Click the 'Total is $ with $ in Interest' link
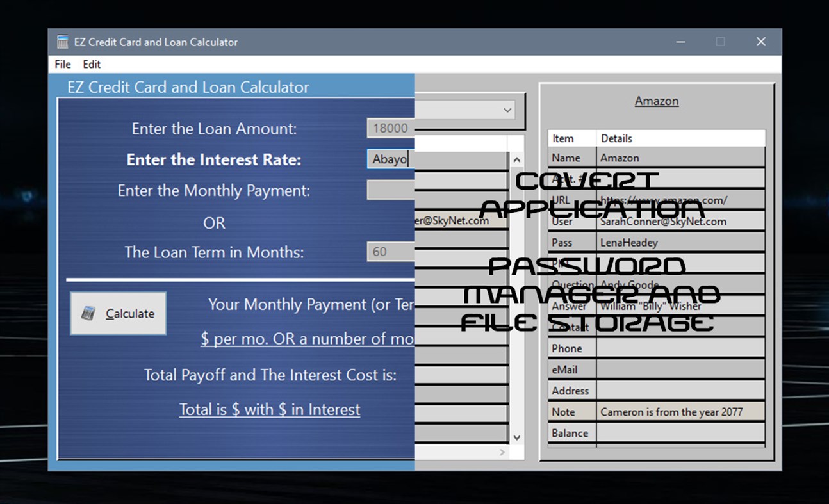The image size is (829, 504). pos(269,409)
